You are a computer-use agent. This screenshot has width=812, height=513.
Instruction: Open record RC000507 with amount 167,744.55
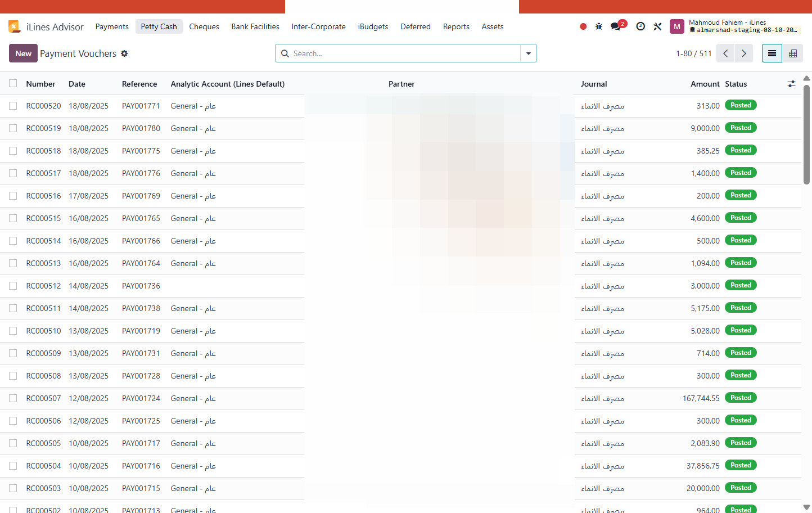(400, 398)
